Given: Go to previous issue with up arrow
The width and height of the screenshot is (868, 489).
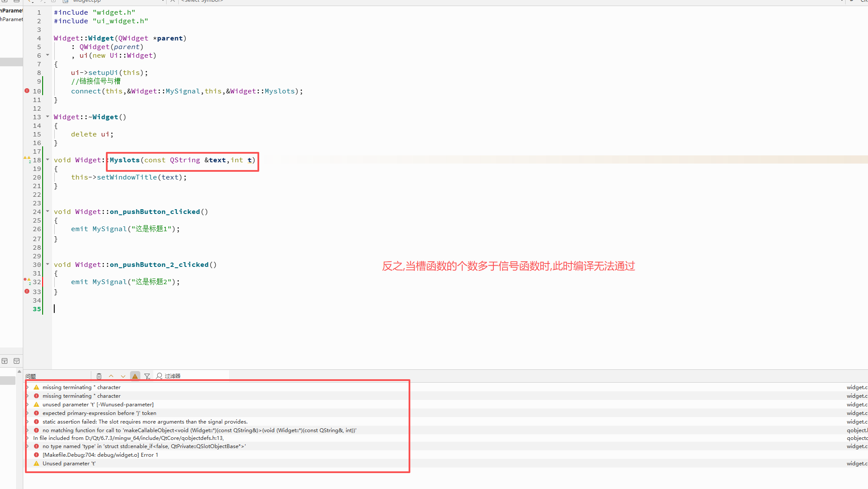Looking at the screenshot, I should 111,376.
